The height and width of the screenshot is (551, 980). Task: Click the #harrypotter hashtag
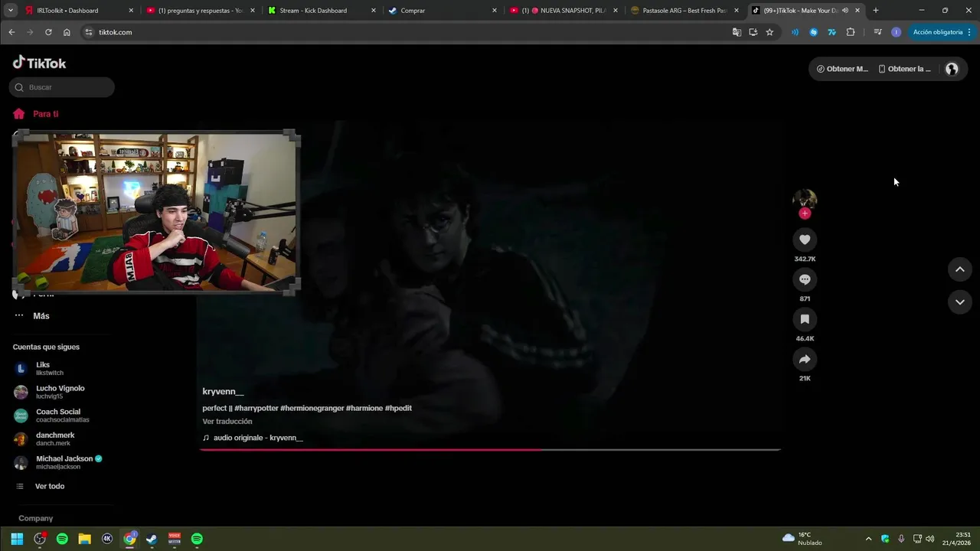(256, 409)
